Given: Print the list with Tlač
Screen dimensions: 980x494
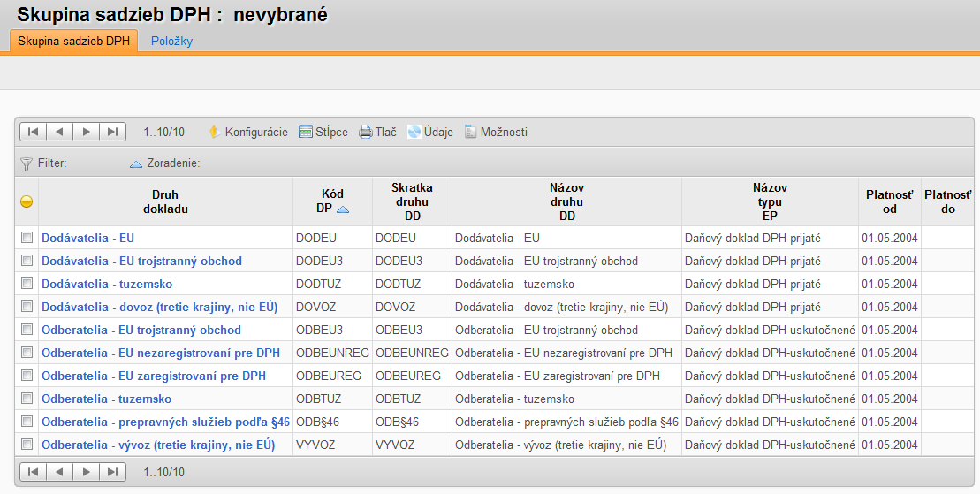Looking at the screenshot, I should (x=377, y=132).
